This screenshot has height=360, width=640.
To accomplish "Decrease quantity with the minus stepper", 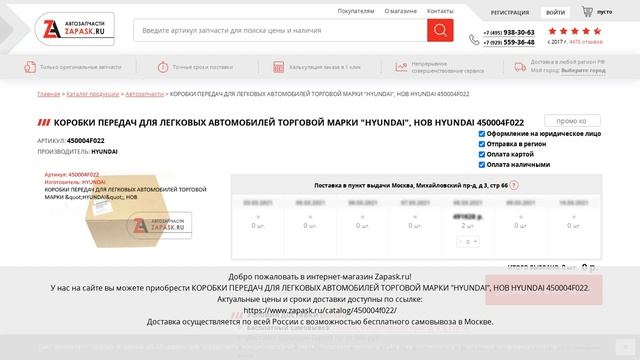I will tap(461, 242).
